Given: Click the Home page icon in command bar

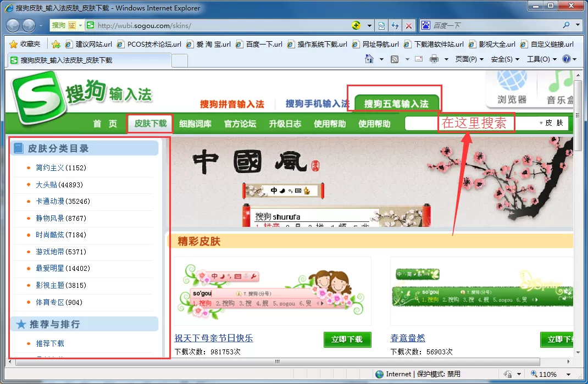Looking at the screenshot, I should click(369, 59).
